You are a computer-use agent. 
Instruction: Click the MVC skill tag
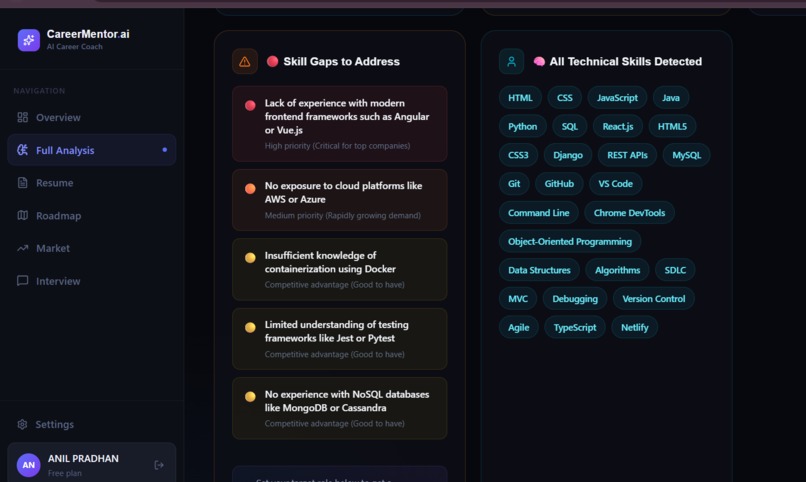518,299
